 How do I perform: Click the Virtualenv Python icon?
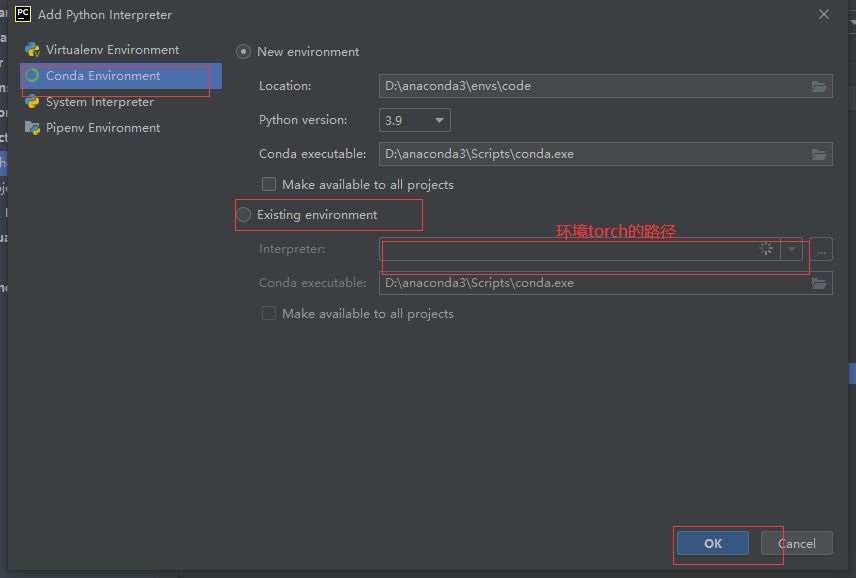(32, 50)
